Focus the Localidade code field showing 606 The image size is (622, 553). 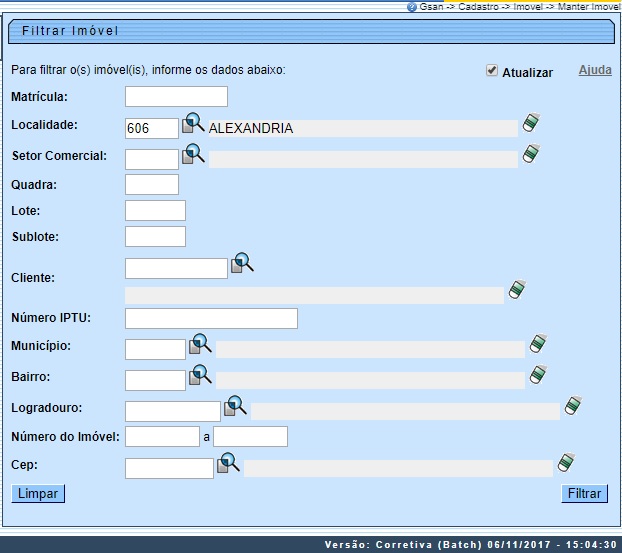[152, 128]
